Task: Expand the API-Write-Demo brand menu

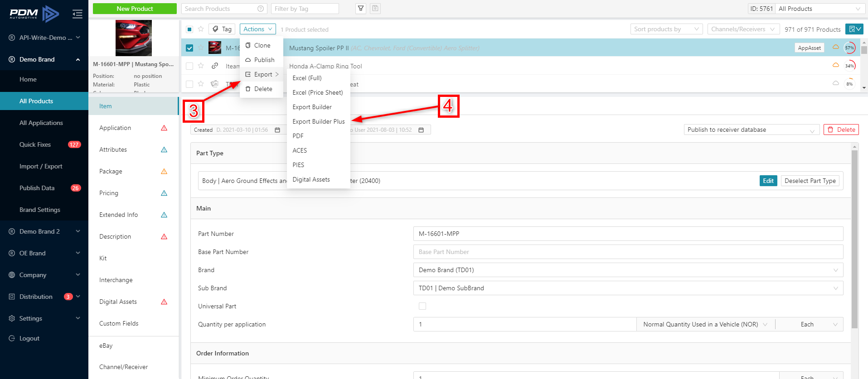Action: coord(44,38)
